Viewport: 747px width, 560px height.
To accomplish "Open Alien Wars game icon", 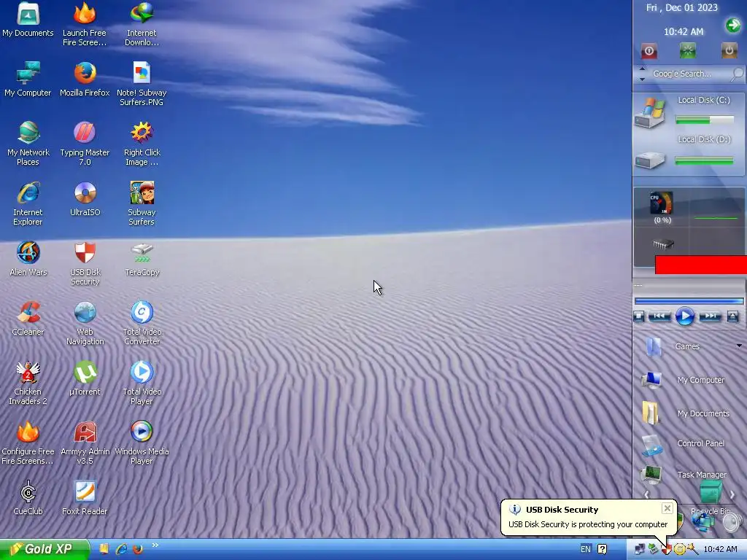I will pyautogui.click(x=28, y=259).
